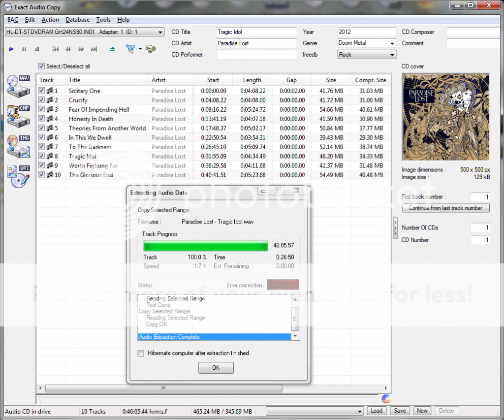Screen dimensions: 504x420
Task: Click the fast forward playback button
Action: [81, 49]
